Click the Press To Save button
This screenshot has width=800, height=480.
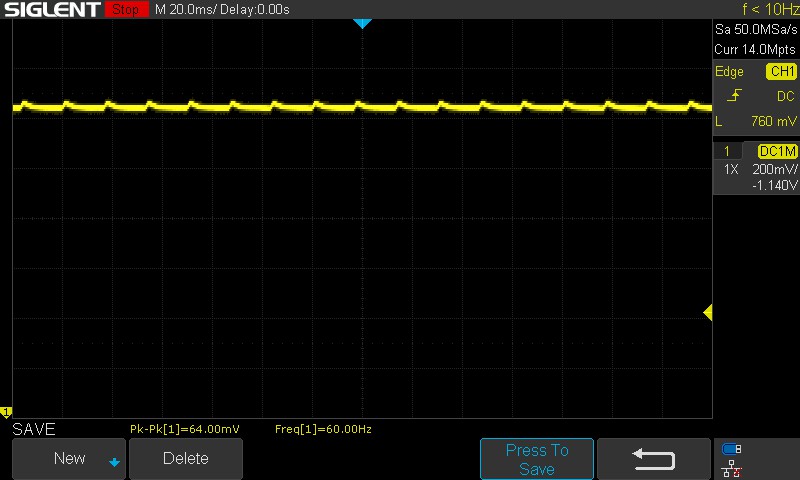coord(536,459)
